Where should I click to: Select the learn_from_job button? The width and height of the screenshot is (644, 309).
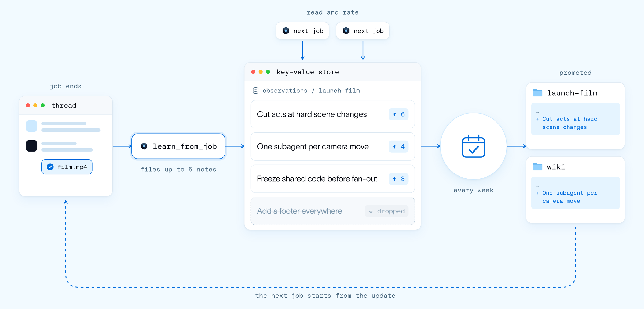[x=178, y=146]
